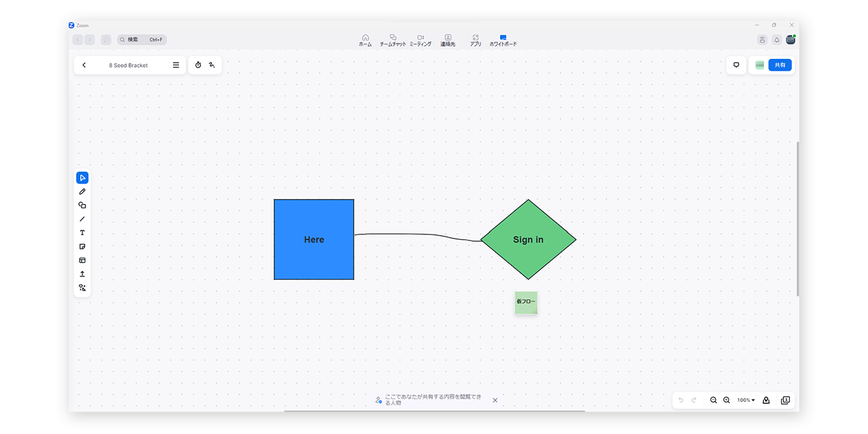This screenshot has width=868, height=434.
Task: Open the comments panel icon
Action: 736,65
